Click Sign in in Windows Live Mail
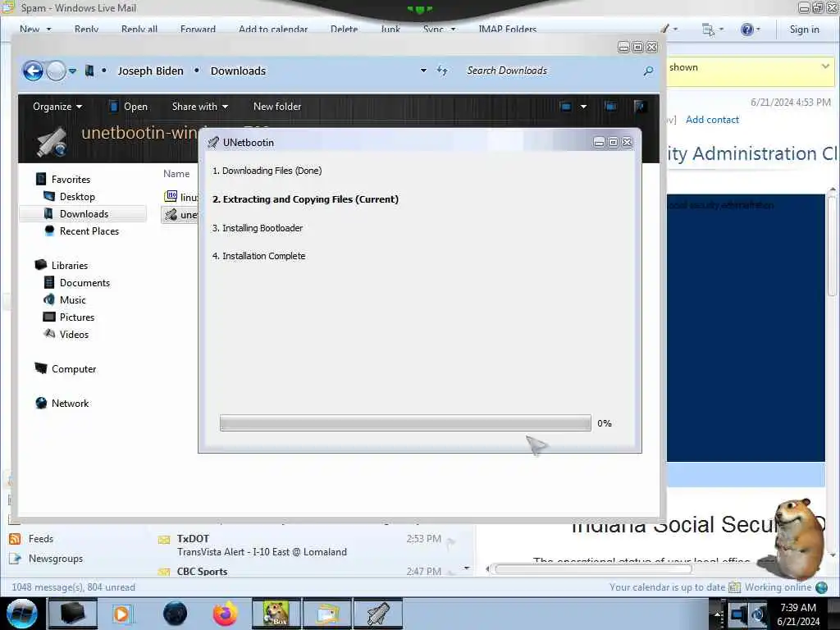840x630 pixels. coord(804,30)
